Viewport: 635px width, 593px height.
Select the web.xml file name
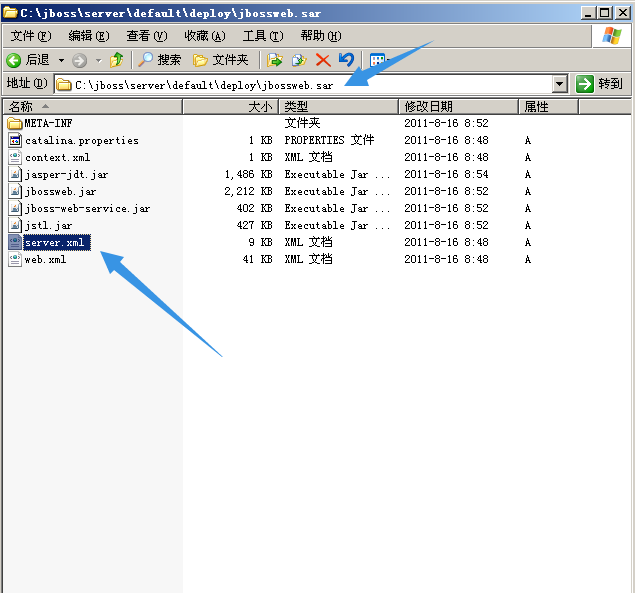45,260
